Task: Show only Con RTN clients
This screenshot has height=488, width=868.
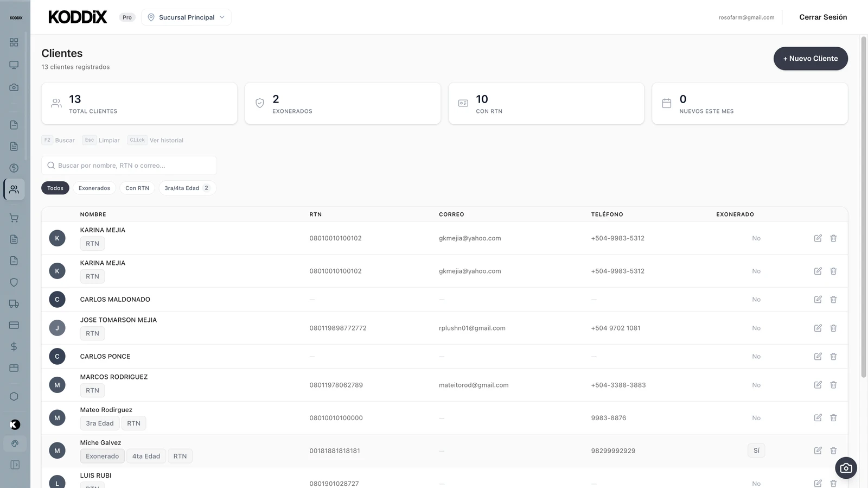Action: point(137,188)
